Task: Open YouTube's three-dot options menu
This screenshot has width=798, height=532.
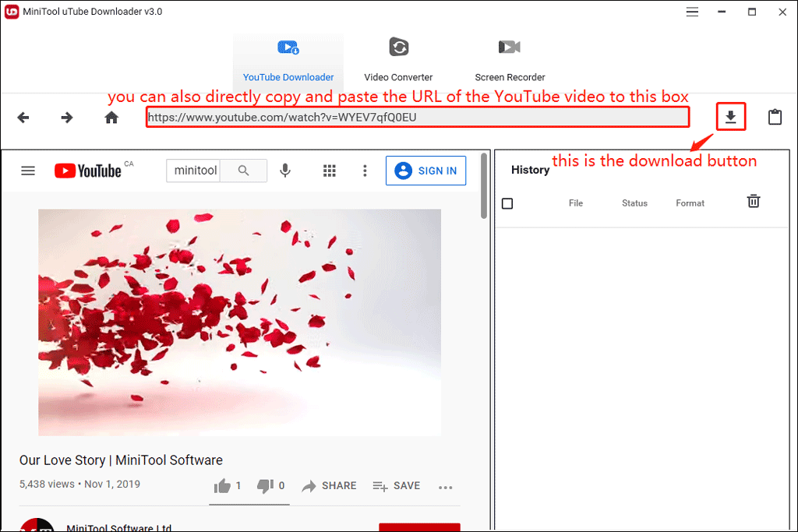Action: [365, 170]
